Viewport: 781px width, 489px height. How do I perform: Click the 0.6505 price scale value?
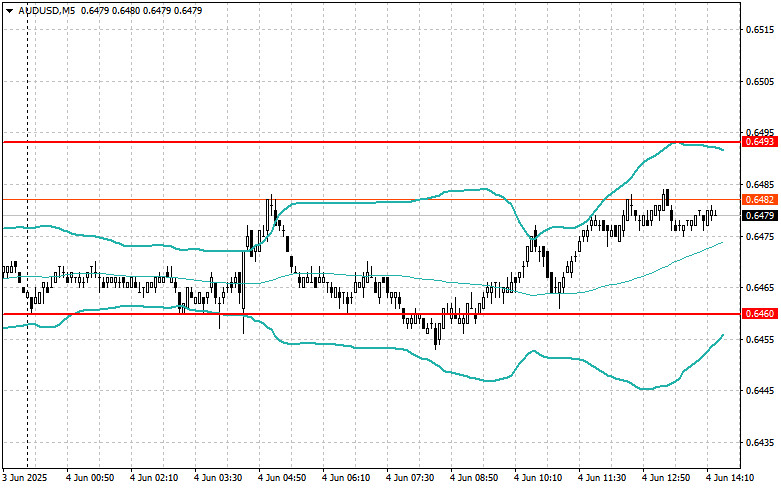[760, 82]
